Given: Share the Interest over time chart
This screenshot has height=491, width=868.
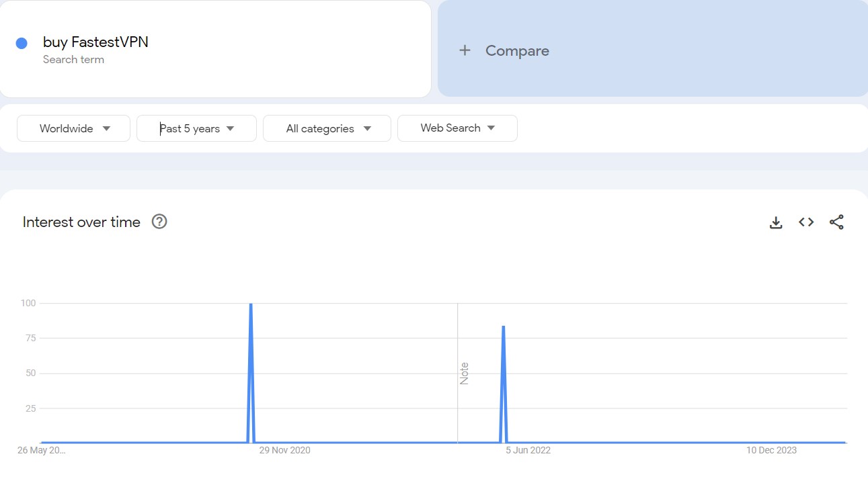Looking at the screenshot, I should [836, 222].
